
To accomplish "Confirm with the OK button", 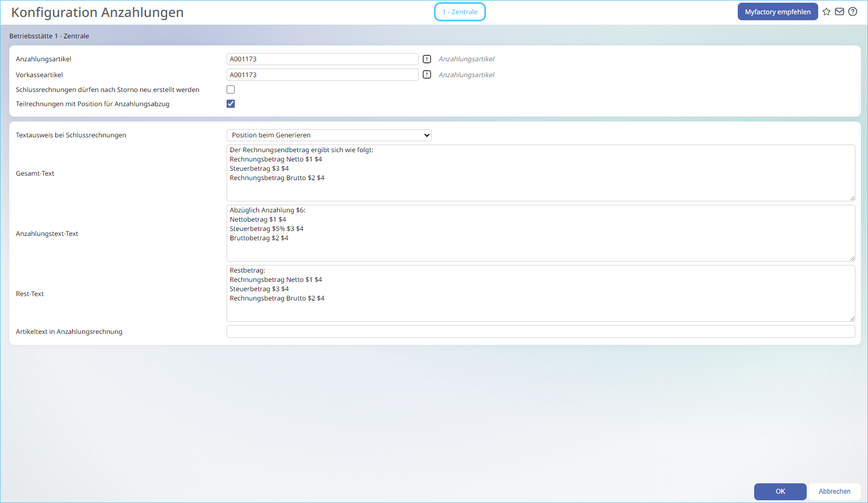I will 780,492.
